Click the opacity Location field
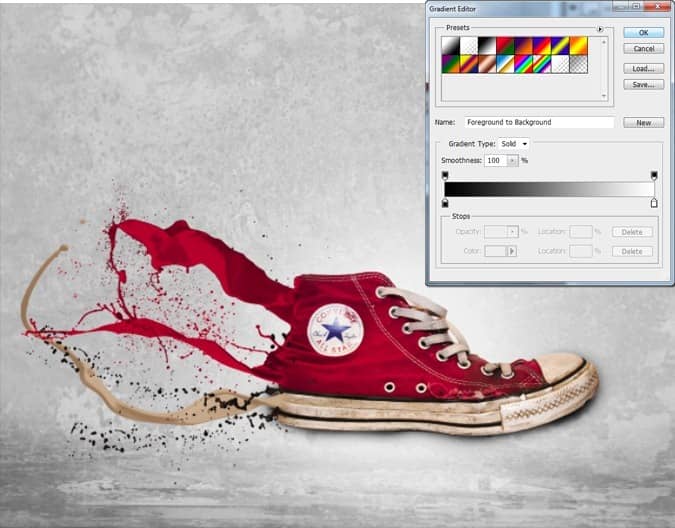Screen dimensions: 675x528 coord(581,232)
